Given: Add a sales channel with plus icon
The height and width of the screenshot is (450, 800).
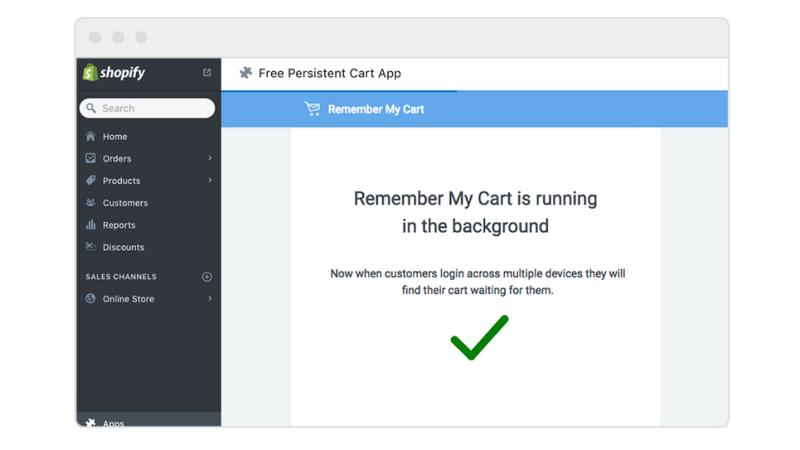Looking at the screenshot, I should 207,277.
